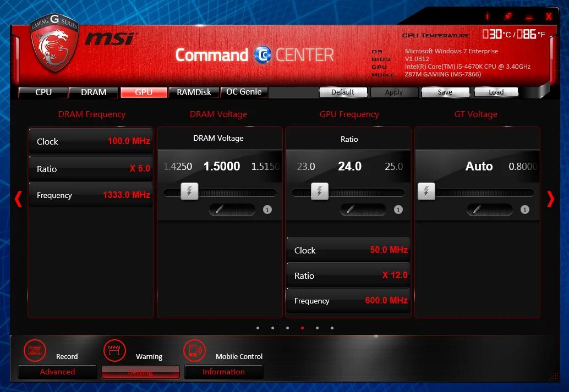Open the OC Genie tab
Viewport: 569px width, 392px height.
coord(244,92)
